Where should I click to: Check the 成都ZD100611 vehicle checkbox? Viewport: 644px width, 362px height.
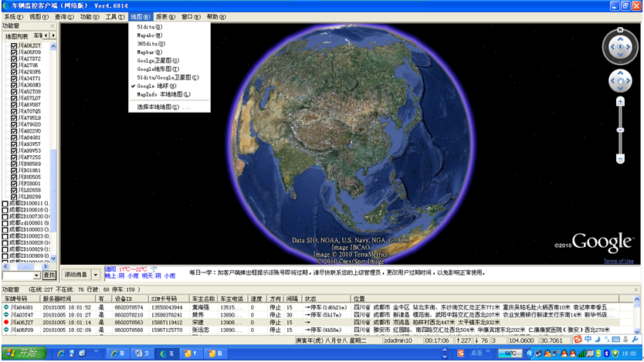(6, 204)
